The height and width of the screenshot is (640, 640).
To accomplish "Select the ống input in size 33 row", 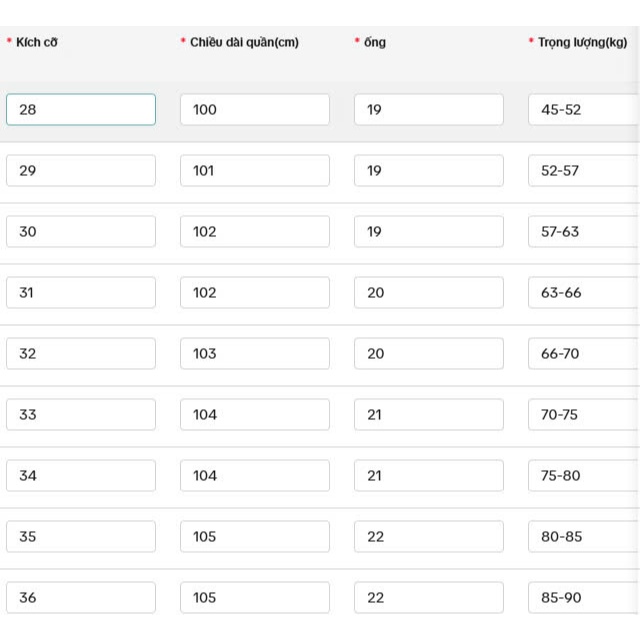I will click(428, 414).
